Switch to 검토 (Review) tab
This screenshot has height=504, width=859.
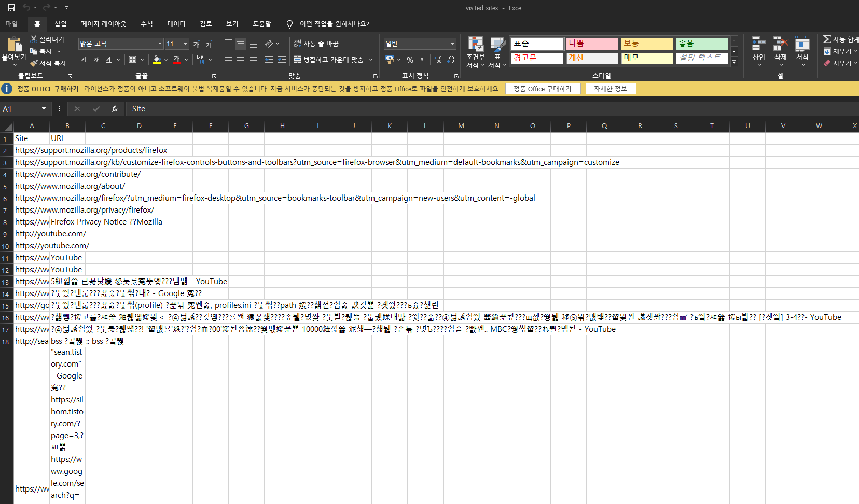click(206, 24)
